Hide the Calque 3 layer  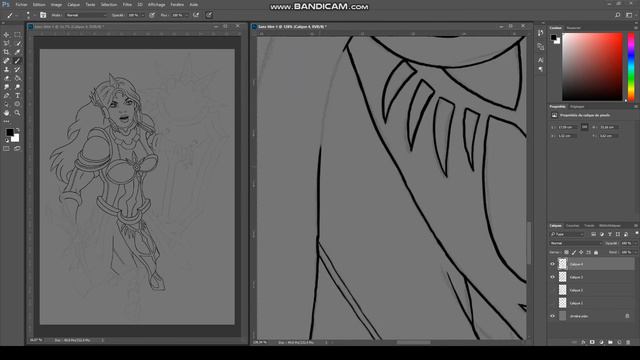(x=552, y=277)
